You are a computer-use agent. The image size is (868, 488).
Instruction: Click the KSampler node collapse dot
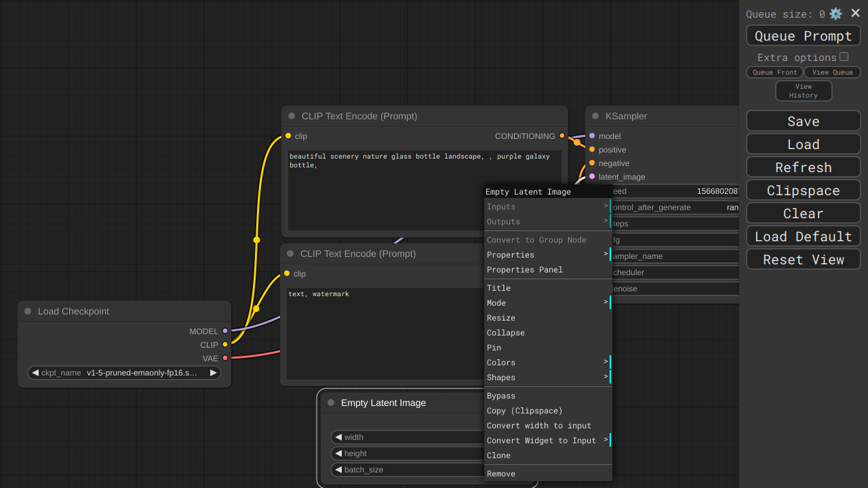[595, 116]
